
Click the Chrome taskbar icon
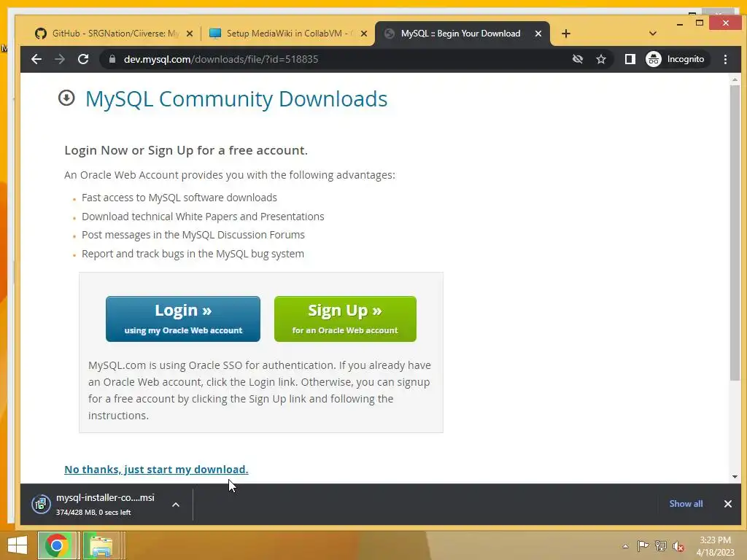click(x=57, y=545)
